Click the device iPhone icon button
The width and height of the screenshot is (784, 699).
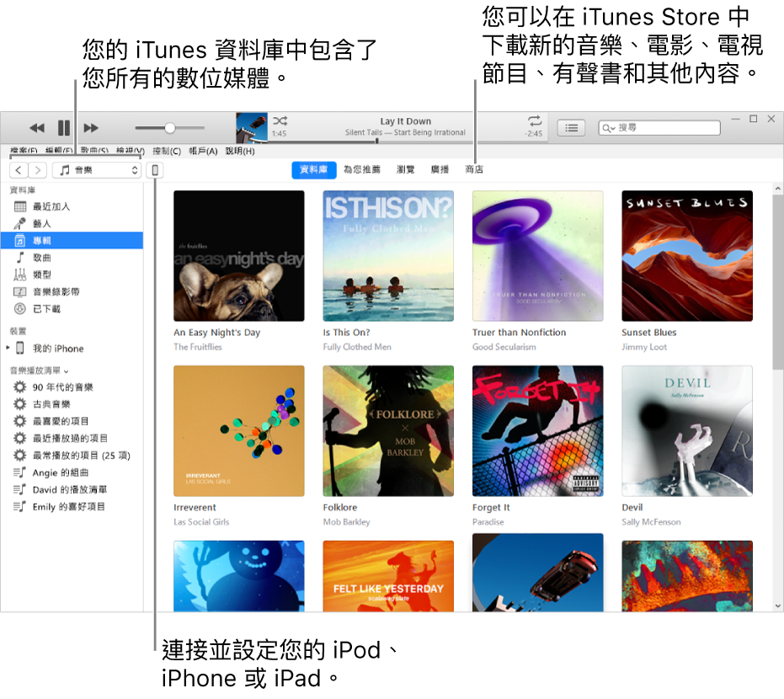pos(155,170)
